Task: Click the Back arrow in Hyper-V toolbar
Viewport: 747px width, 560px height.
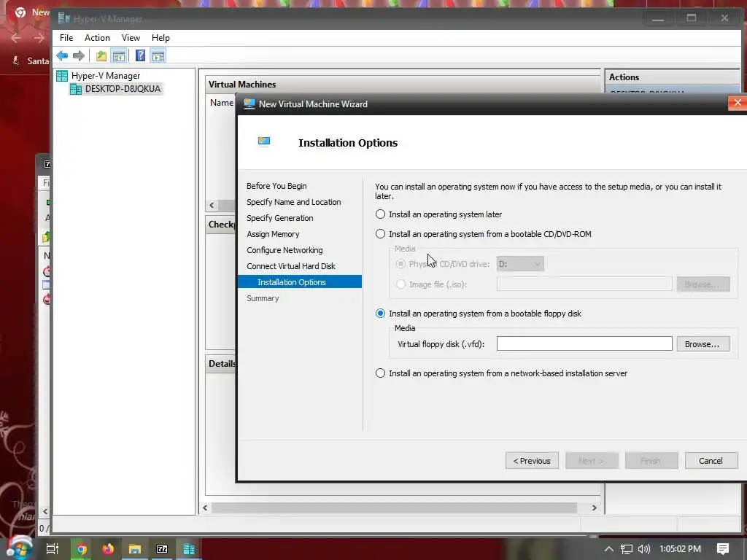Action: [x=62, y=55]
